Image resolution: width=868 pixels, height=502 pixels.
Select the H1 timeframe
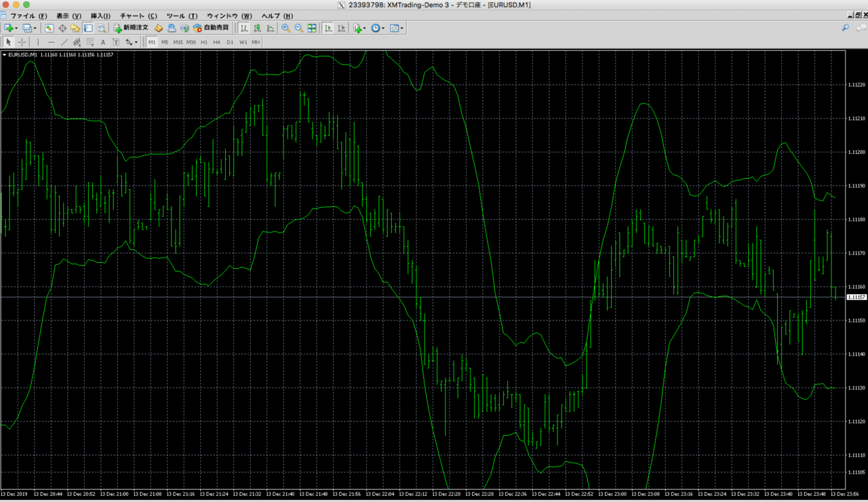click(204, 42)
